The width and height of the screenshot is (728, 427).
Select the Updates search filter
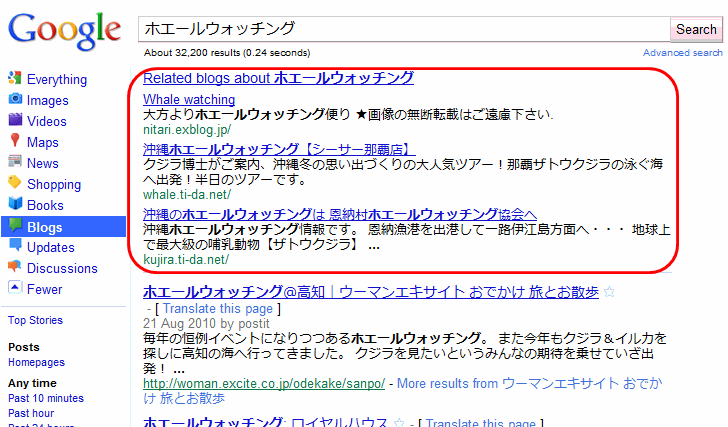[x=51, y=247]
